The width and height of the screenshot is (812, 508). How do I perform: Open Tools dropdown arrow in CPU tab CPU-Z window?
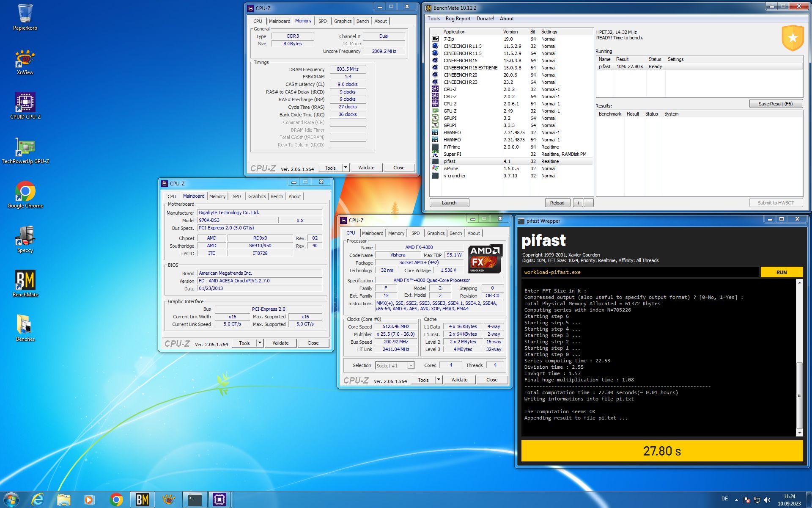click(x=439, y=380)
